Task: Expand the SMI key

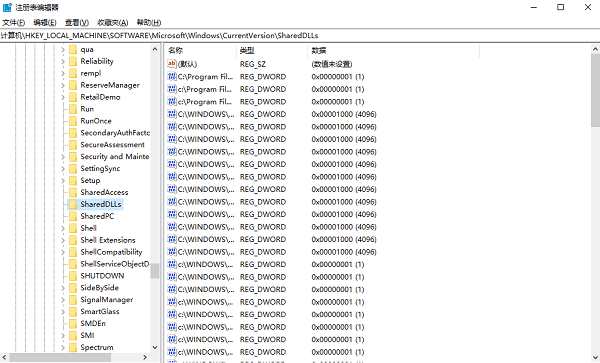Action: click(x=63, y=335)
